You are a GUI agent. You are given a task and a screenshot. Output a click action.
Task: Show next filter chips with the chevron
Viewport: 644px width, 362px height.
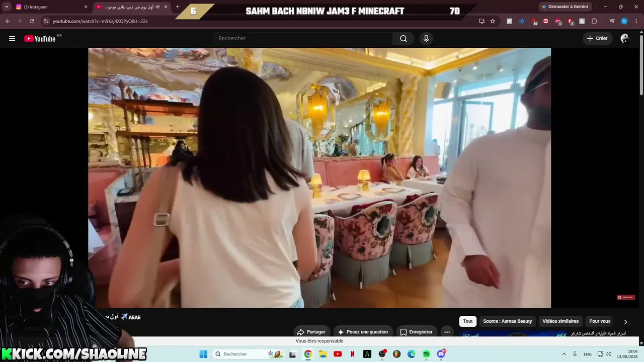click(x=625, y=322)
